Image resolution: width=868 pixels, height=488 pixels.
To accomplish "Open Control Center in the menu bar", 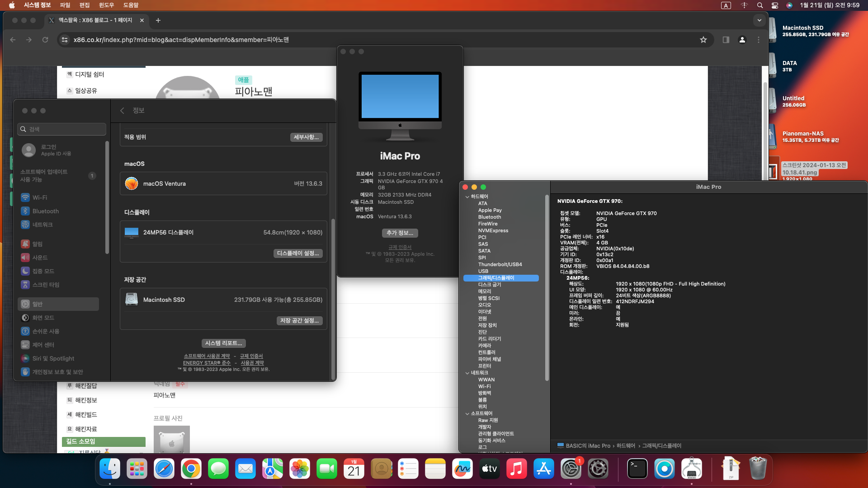I will pyautogui.click(x=775, y=5).
